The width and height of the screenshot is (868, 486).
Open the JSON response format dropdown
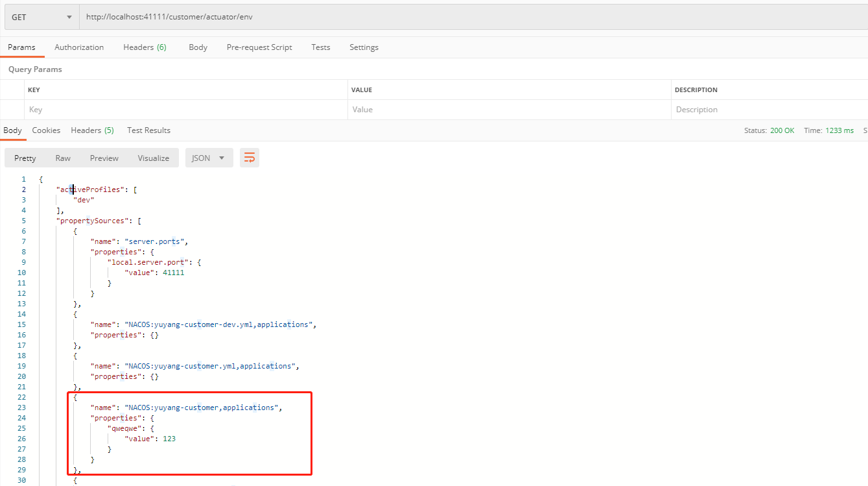(209, 157)
